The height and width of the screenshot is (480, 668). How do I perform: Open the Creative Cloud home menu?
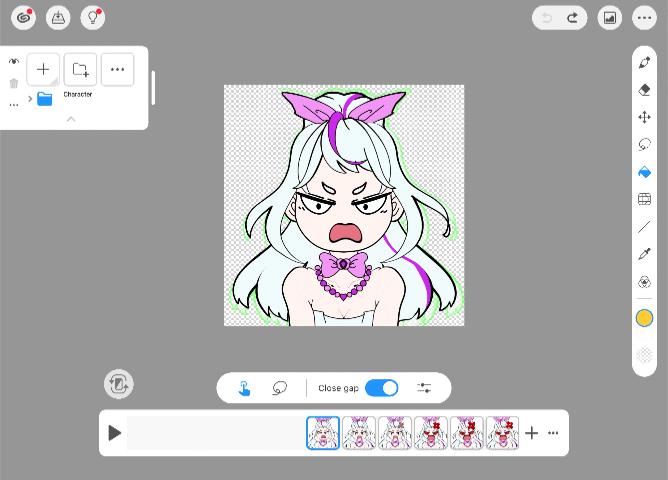pos(23,18)
